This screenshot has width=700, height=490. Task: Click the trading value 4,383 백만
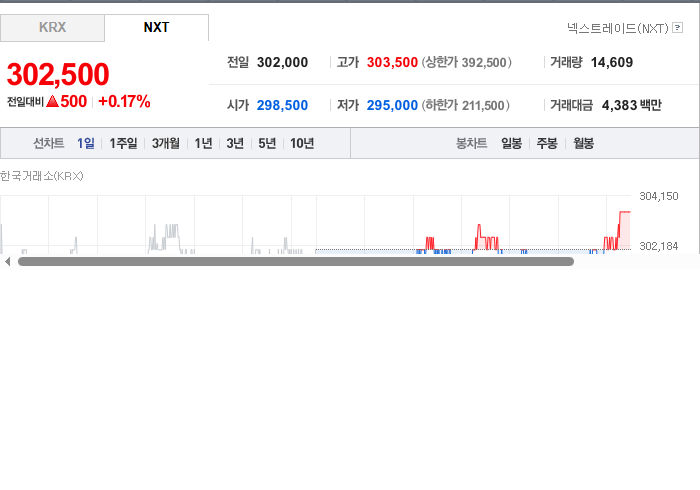coord(631,105)
